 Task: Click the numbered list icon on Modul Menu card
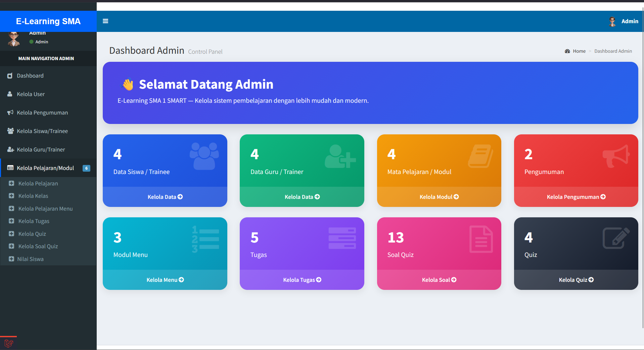coord(205,239)
